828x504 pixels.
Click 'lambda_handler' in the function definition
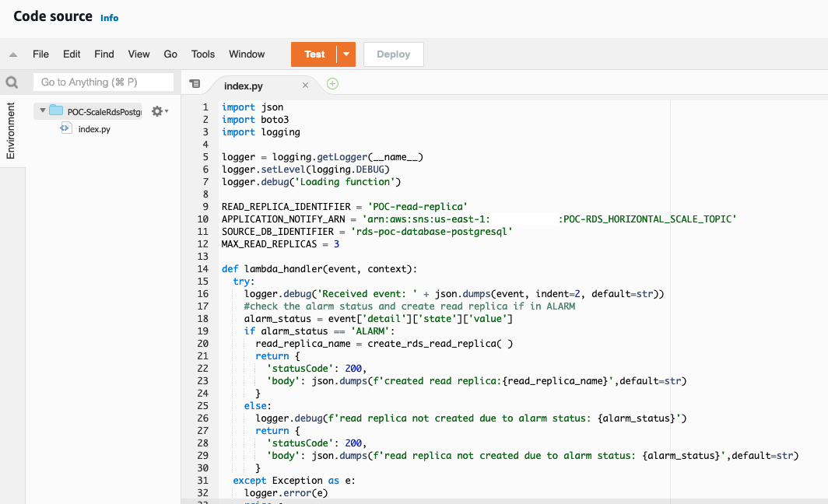(282, 269)
